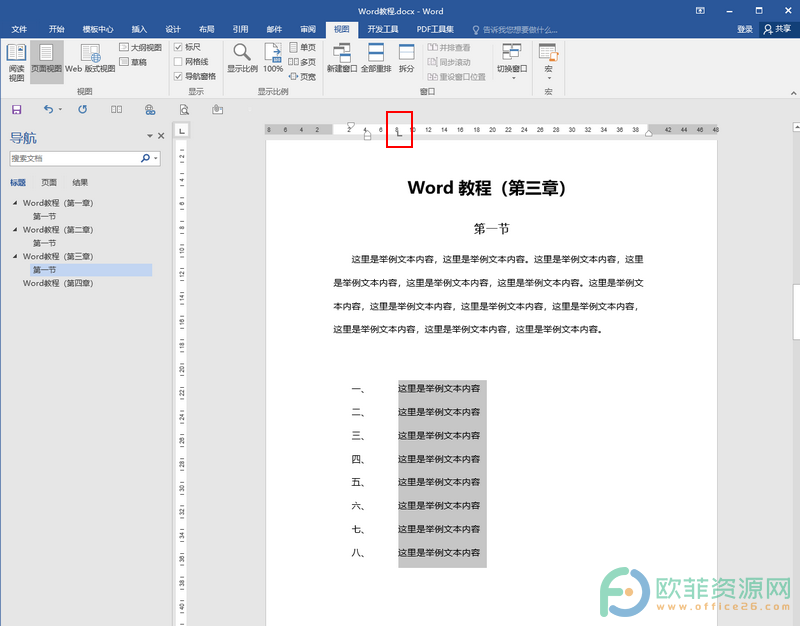Show the 标题 headings tab in navigation
The height and width of the screenshot is (626, 800).
point(18,182)
